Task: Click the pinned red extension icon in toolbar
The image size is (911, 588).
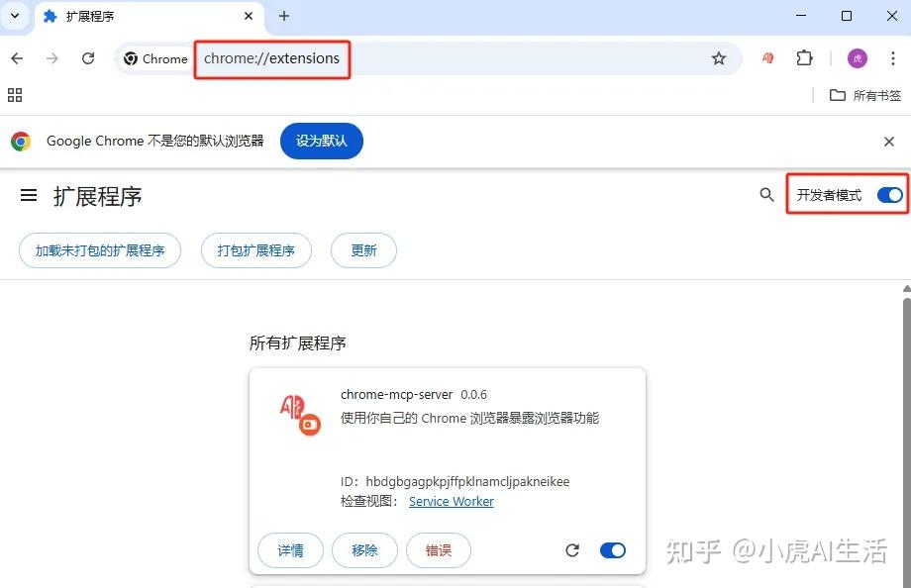Action: (x=766, y=58)
